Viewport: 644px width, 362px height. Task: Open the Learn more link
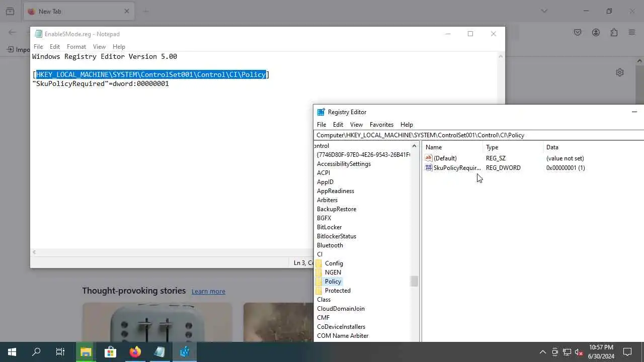pyautogui.click(x=208, y=292)
